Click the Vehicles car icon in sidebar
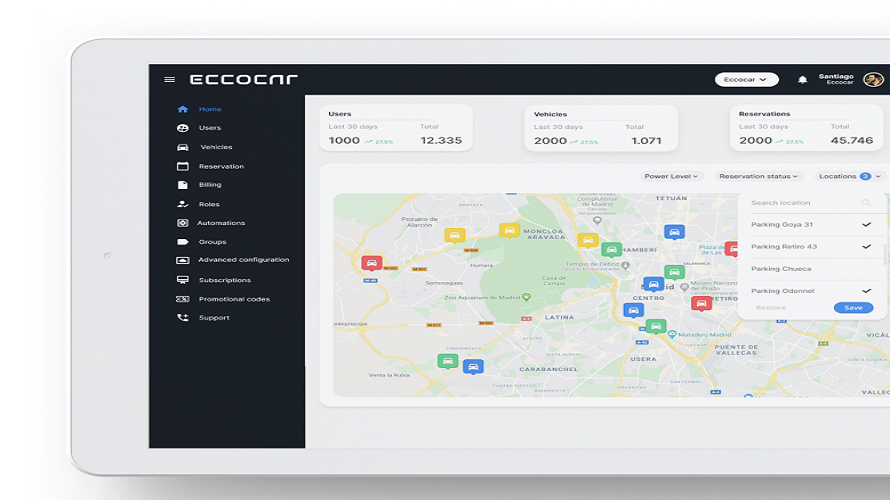Screen dimensions: 890x500 pos(182,147)
